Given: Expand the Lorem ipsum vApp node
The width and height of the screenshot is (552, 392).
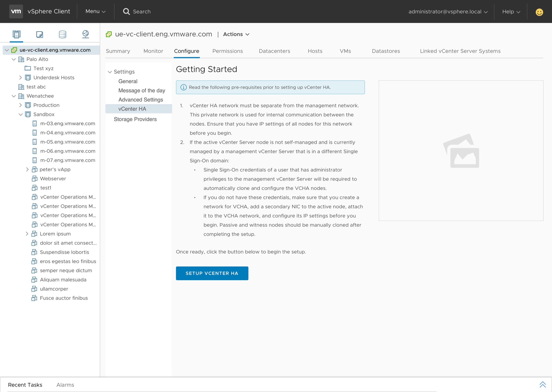Looking at the screenshot, I should [x=27, y=234].
